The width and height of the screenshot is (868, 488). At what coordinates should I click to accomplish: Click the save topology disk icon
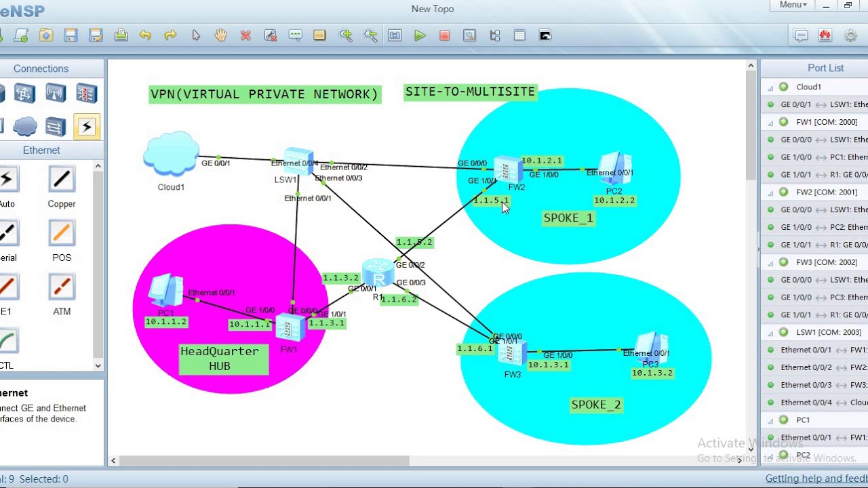[x=71, y=35]
